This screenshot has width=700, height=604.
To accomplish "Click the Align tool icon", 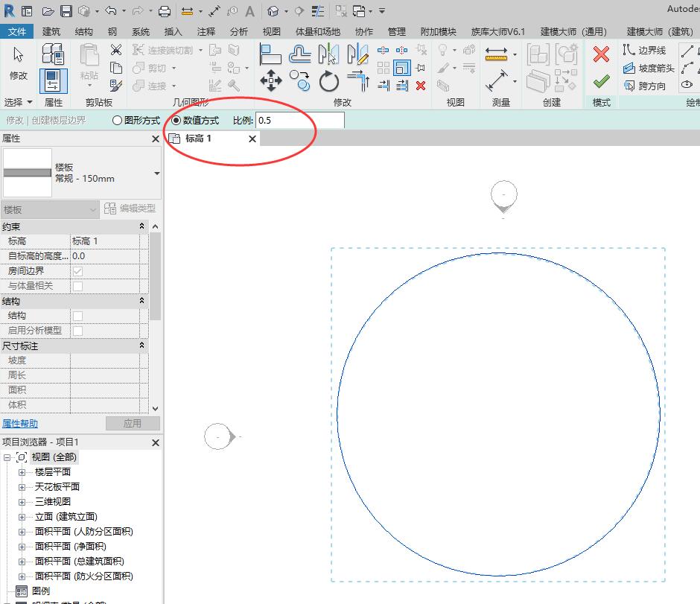I will (x=271, y=54).
